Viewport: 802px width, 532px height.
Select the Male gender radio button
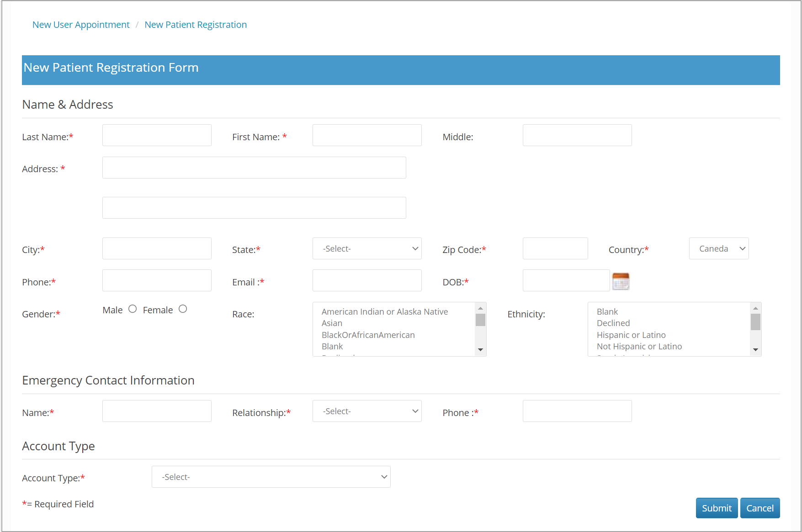tap(133, 309)
